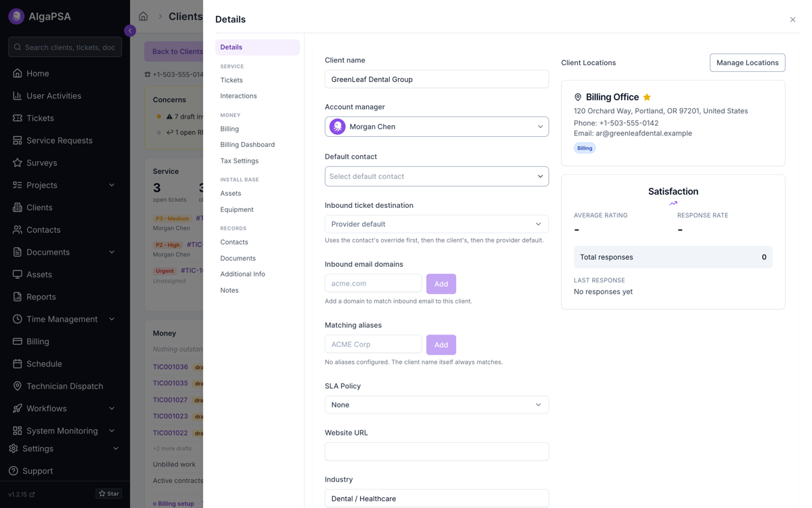
Task: Add the matching alias
Action: [x=441, y=345]
